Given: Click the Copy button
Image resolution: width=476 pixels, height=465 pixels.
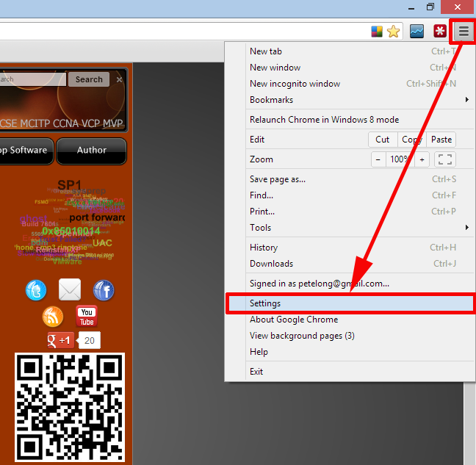Looking at the screenshot, I should (411, 140).
